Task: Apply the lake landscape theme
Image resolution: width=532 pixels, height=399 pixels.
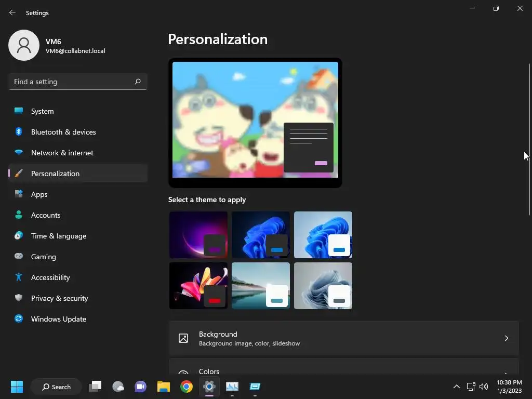Action: coord(261,286)
